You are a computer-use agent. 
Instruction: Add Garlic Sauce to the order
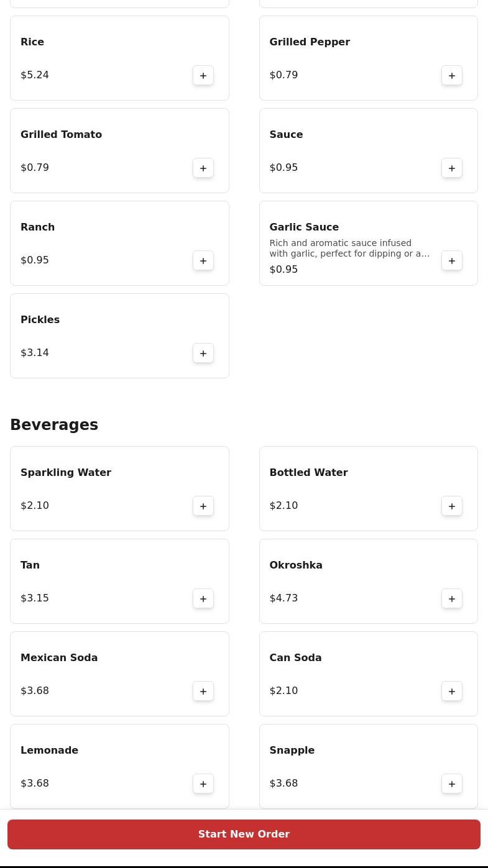pos(452,260)
